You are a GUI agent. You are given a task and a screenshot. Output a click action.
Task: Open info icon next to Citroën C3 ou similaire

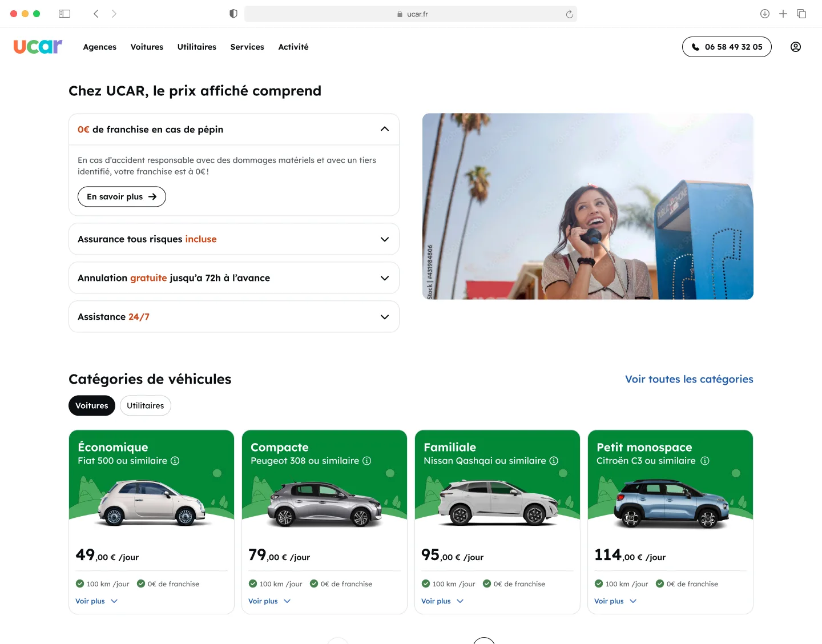click(x=705, y=461)
